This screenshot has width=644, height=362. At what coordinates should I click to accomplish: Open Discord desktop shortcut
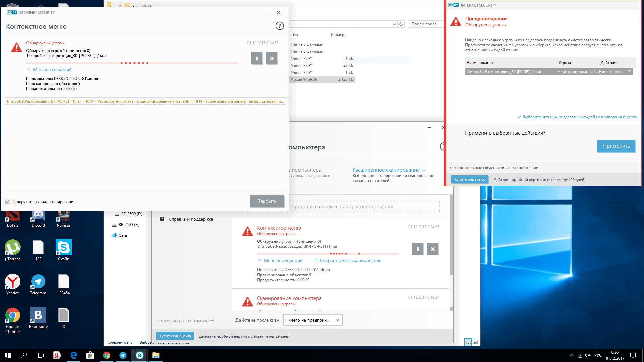point(38,218)
